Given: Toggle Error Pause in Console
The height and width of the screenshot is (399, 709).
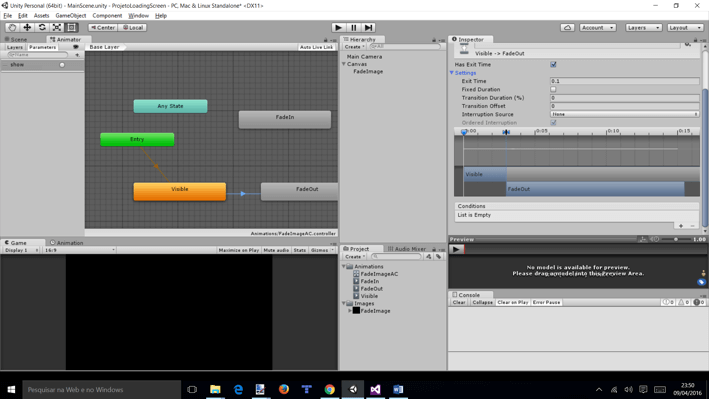Looking at the screenshot, I should pyautogui.click(x=546, y=302).
